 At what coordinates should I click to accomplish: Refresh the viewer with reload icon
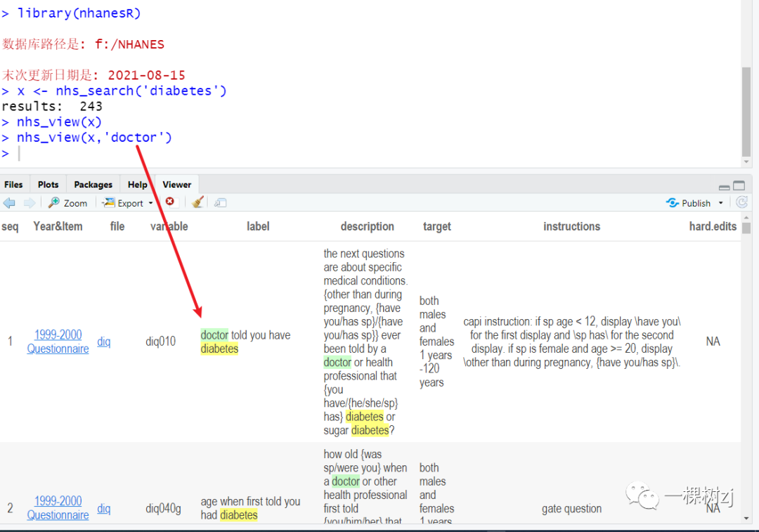(x=741, y=202)
